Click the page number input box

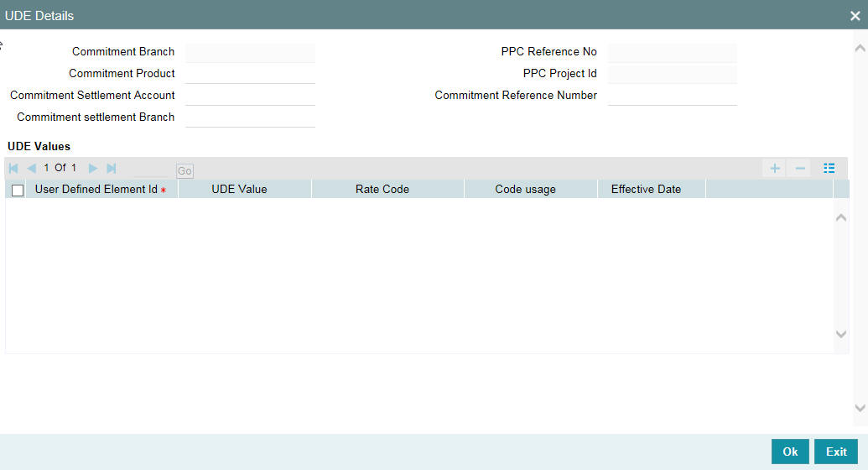[151, 169]
